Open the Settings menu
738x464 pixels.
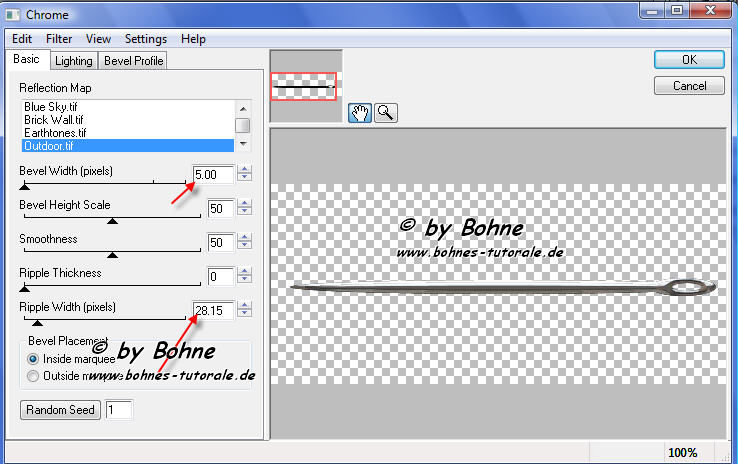tap(146, 39)
